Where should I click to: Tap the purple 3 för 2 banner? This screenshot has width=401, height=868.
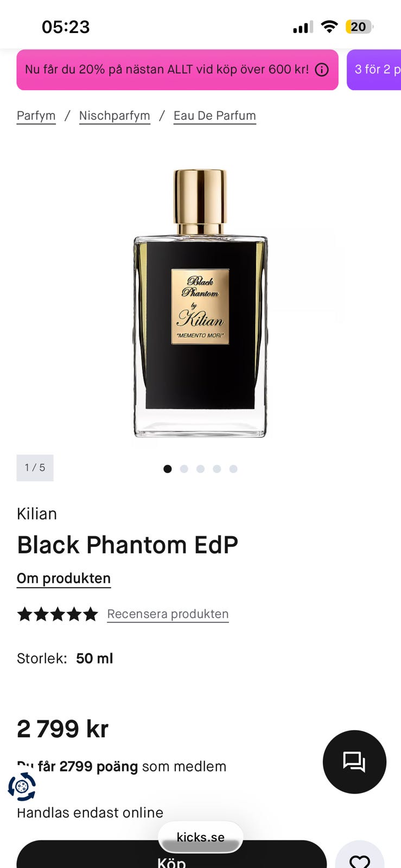374,69
